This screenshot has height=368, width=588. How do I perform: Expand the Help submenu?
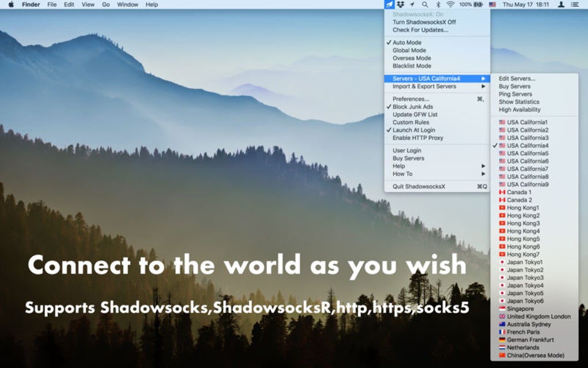tap(437, 166)
